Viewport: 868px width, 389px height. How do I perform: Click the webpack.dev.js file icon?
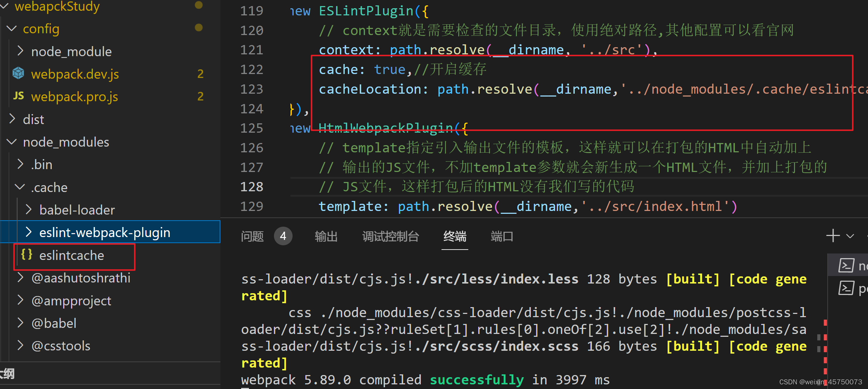tap(18, 73)
